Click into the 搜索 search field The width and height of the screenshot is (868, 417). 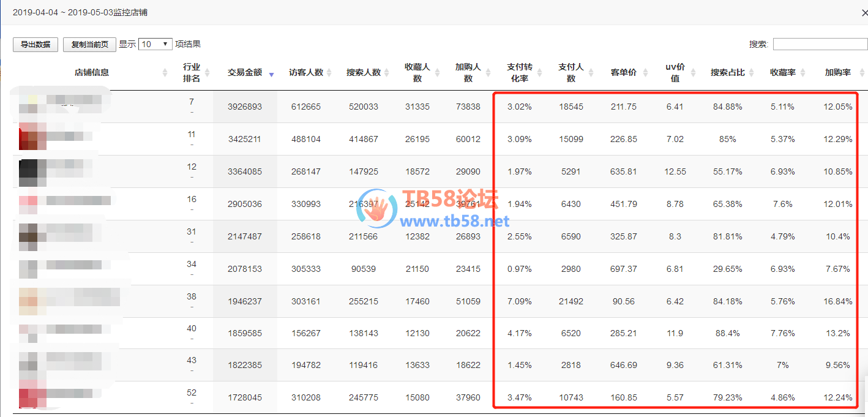pos(819,44)
